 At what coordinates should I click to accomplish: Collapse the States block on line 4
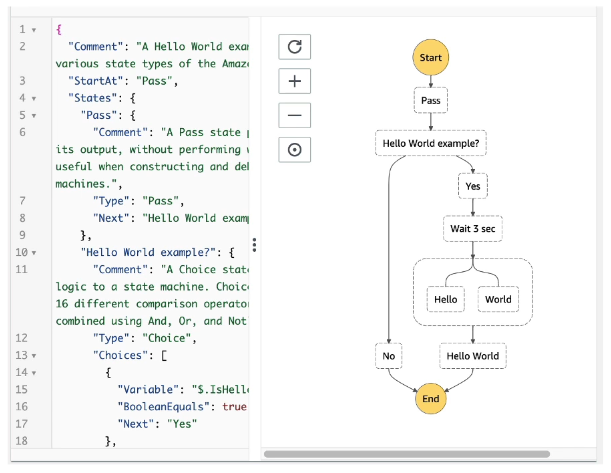(34, 98)
